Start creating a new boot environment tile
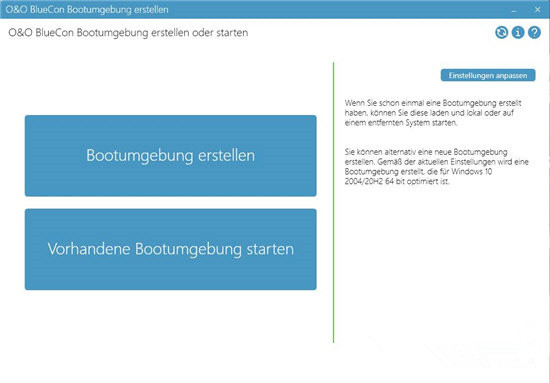Viewport: 550px width, 383px height. tap(170, 156)
